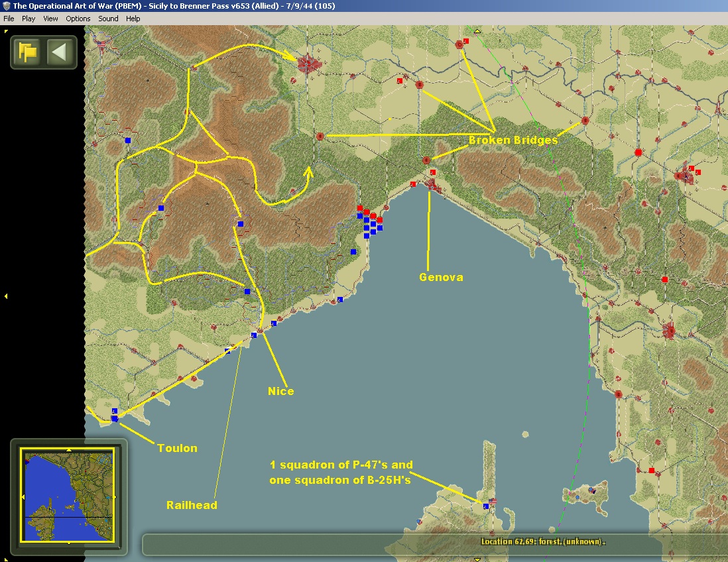The width and height of the screenshot is (728, 562).
Task: Select the large red city at map's top
Action: pyautogui.click(x=306, y=64)
